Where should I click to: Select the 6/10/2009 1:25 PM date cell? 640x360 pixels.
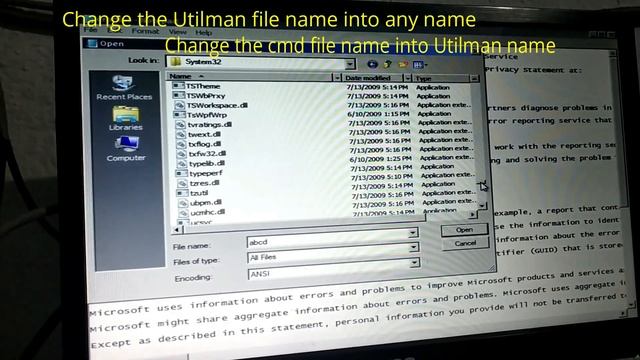click(380, 159)
